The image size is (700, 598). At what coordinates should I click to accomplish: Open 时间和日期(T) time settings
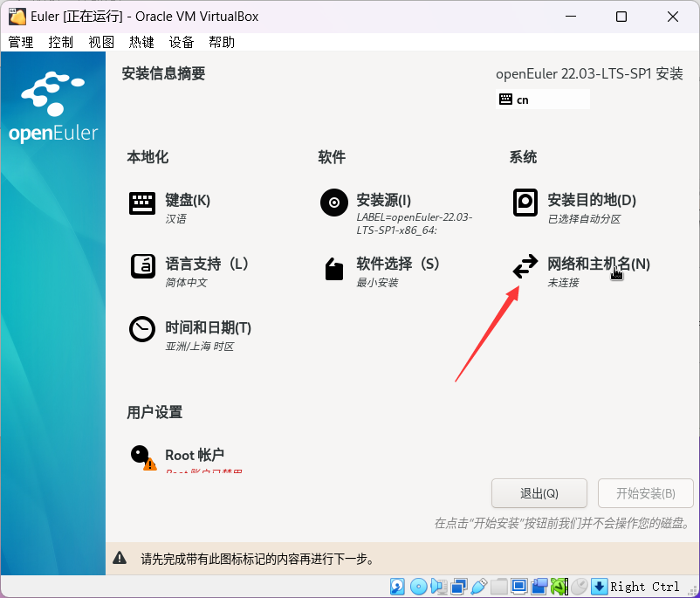click(x=190, y=335)
